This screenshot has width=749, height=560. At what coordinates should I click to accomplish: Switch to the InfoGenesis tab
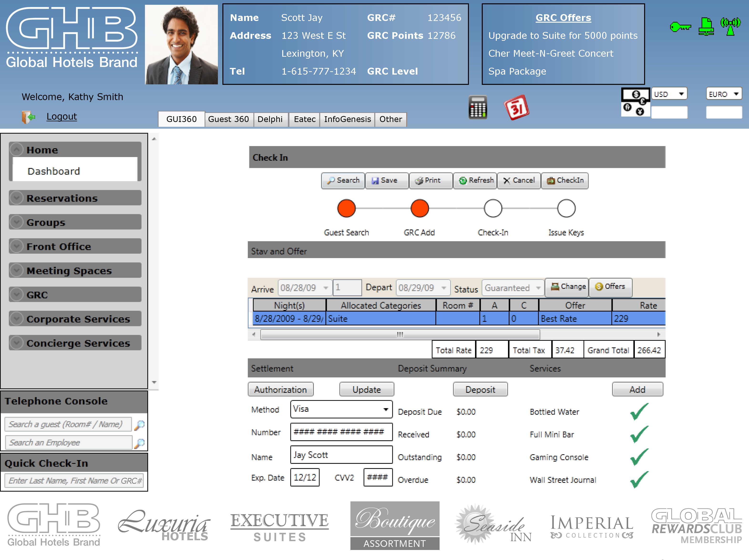pyautogui.click(x=347, y=119)
